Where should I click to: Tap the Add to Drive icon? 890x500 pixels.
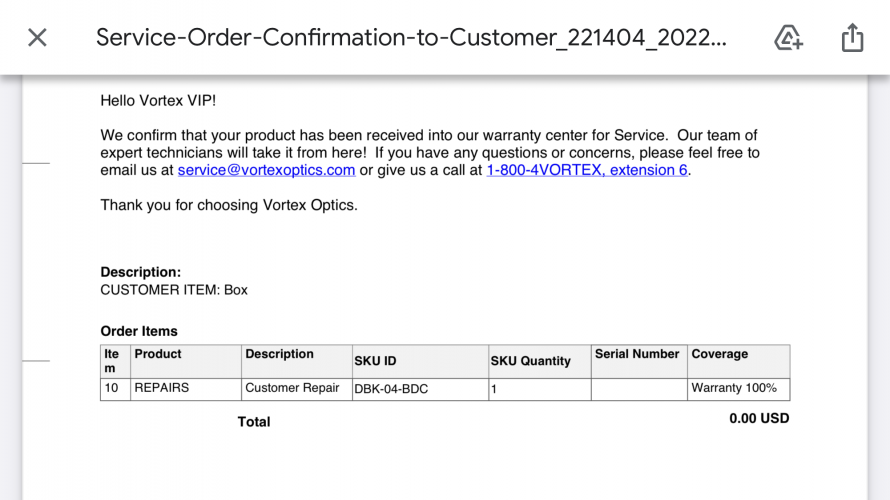coord(788,38)
